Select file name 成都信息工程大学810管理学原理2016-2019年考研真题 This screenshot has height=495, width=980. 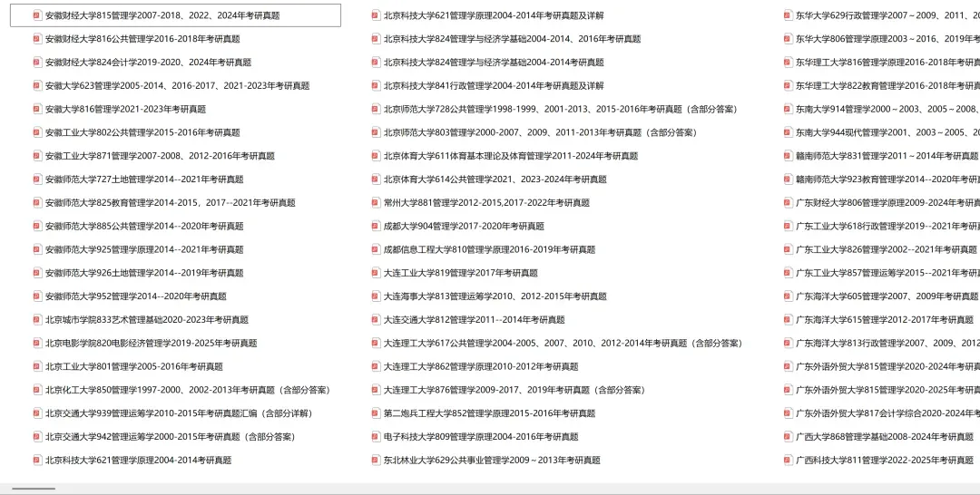tap(489, 249)
